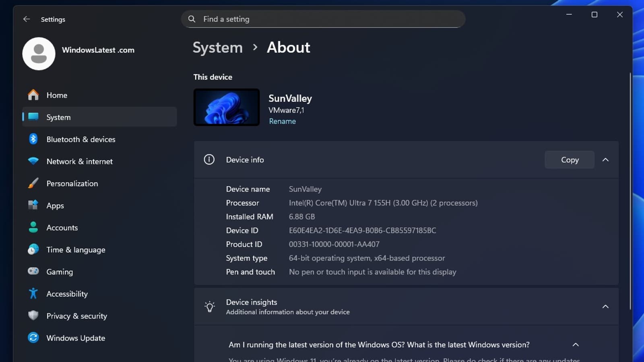Minimize the Settings window
The image size is (644, 362).
click(569, 14)
